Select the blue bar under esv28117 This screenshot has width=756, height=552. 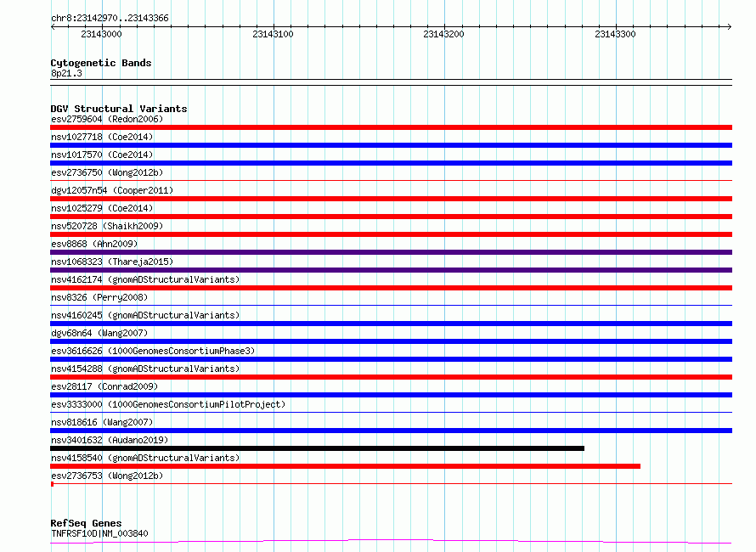point(391,395)
